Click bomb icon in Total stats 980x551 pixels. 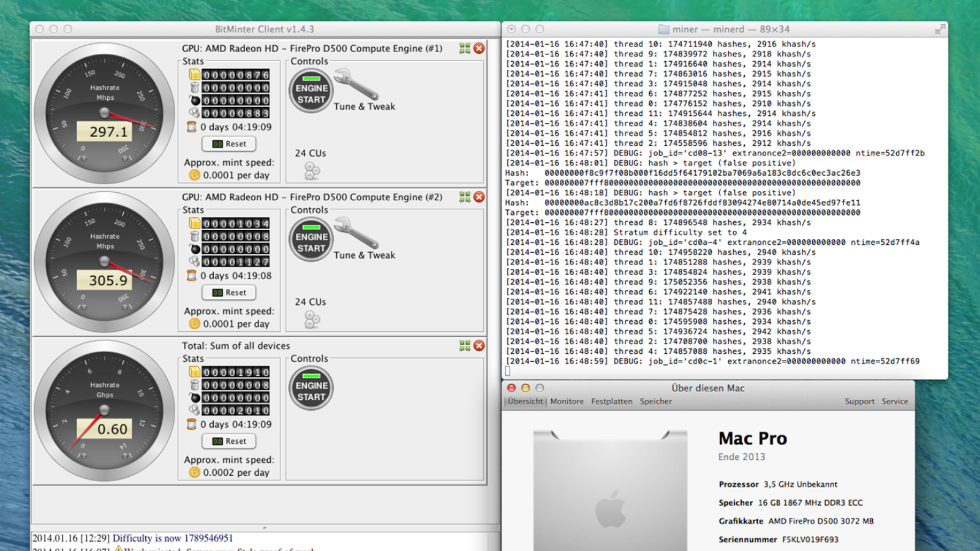tap(195, 398)
